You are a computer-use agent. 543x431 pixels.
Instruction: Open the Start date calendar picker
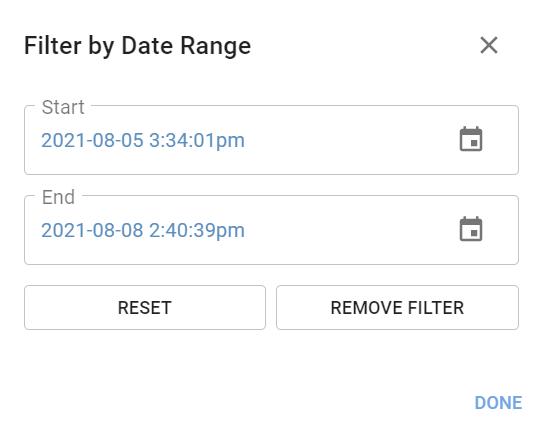(471, 139)
